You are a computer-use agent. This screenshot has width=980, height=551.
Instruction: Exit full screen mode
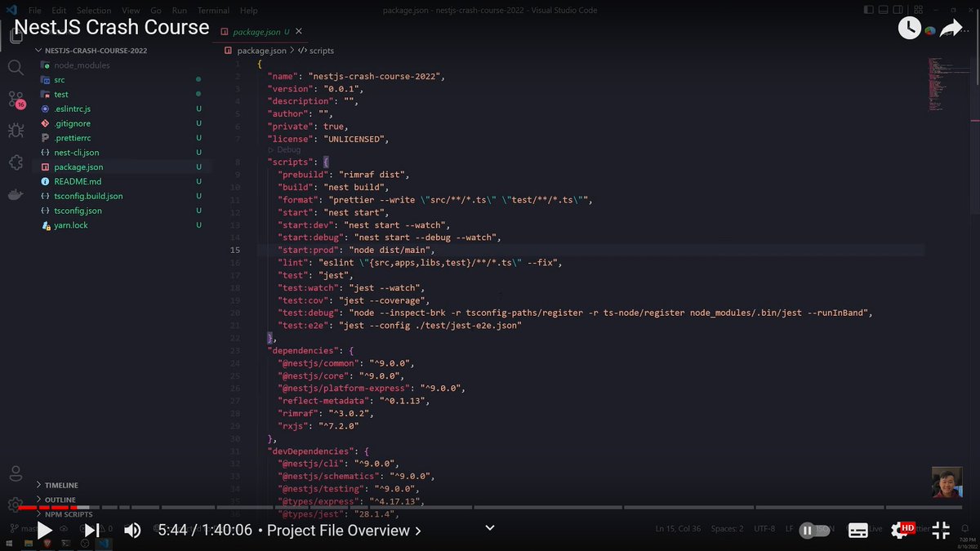click(x=941, y=531)
